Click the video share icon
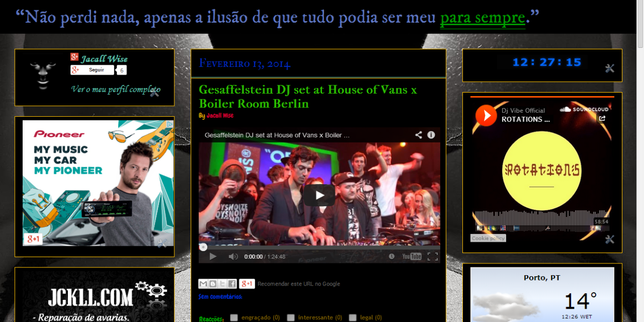The height and width of the screenshot is (322, 644). tap(419, 135)
